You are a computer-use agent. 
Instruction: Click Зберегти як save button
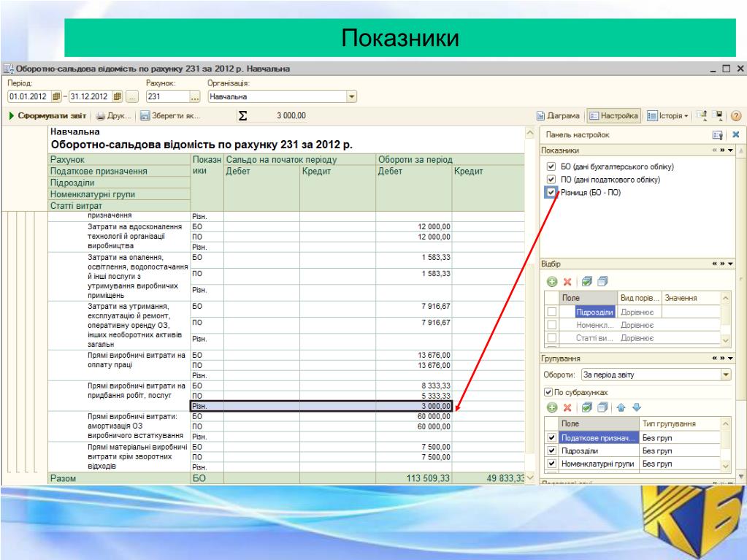(x=170, y=115)
